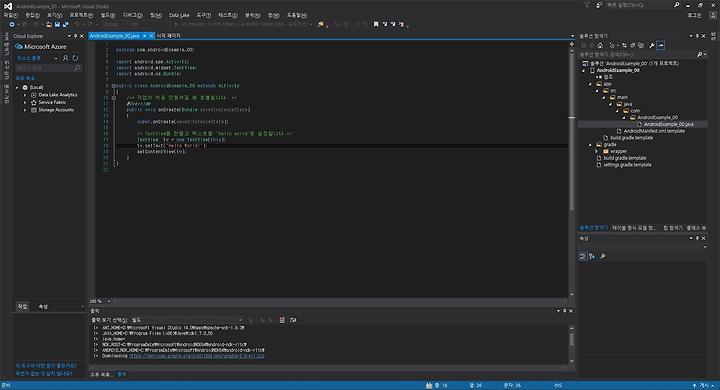
Task: Open the File menu in menu bar
Action: (11, 15)
